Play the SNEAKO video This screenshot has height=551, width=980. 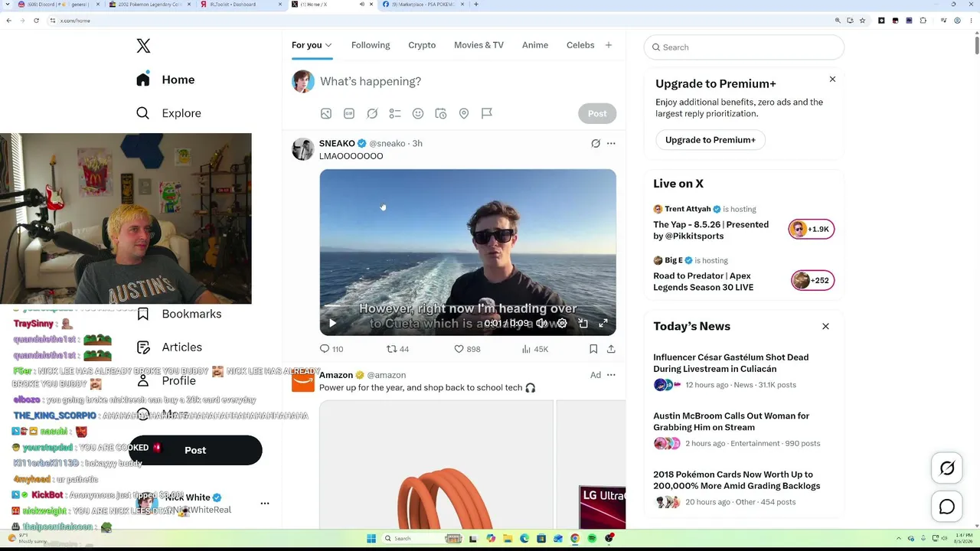click(332, 324)
